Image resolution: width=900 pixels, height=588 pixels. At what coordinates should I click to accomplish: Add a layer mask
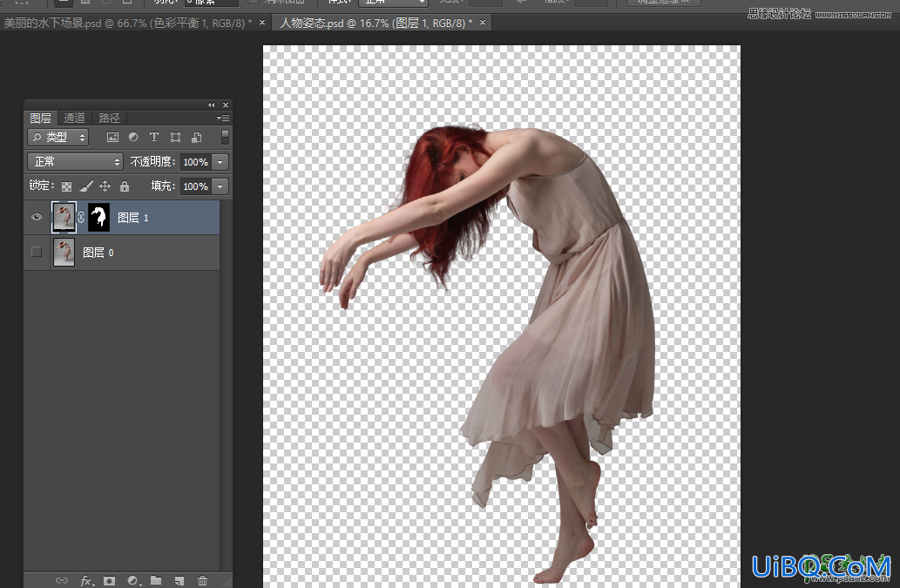click(x=109, y=580)
